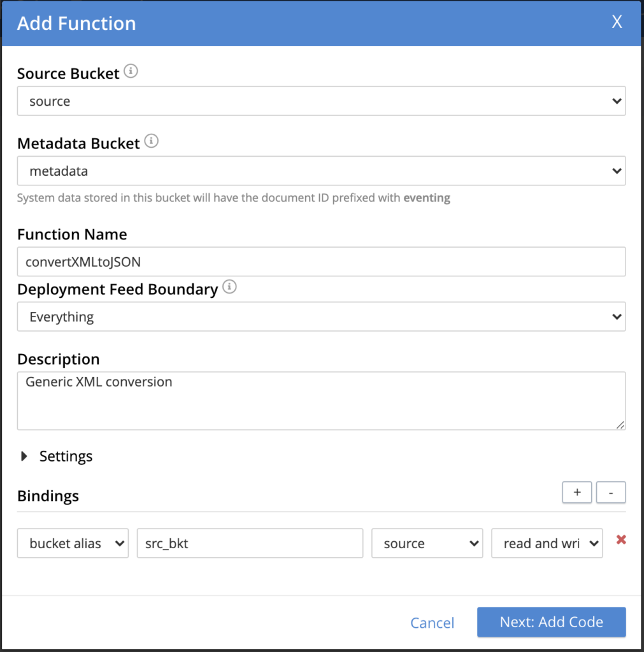Open the read and write access dropdown
This screenshot has width=644, height=652.
pos(547,543)
